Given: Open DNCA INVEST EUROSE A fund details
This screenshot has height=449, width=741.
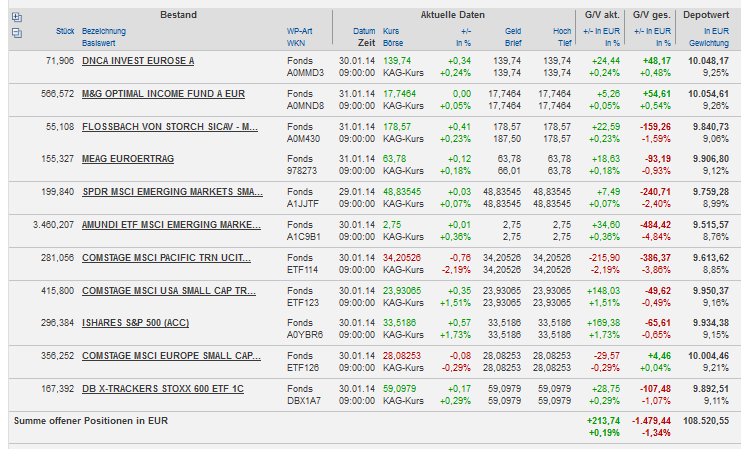Looking at the screenshot, I should (x=138, y=61).
